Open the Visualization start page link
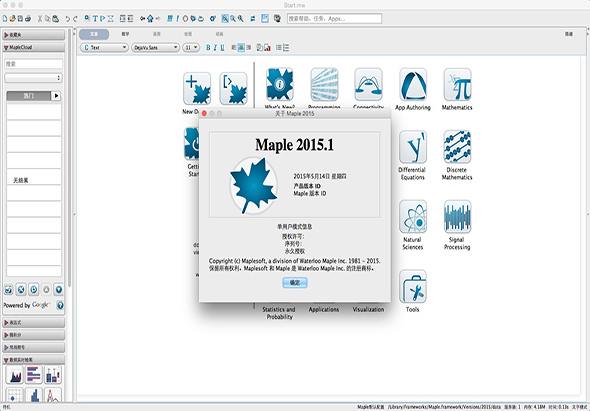The image size is (590, 411). click(368, 309)
